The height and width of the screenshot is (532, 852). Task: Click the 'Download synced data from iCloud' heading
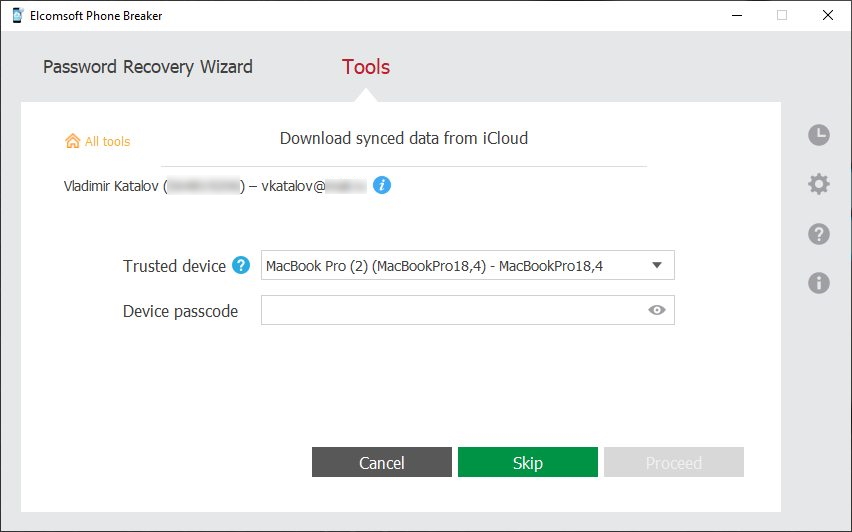[404, 138]
